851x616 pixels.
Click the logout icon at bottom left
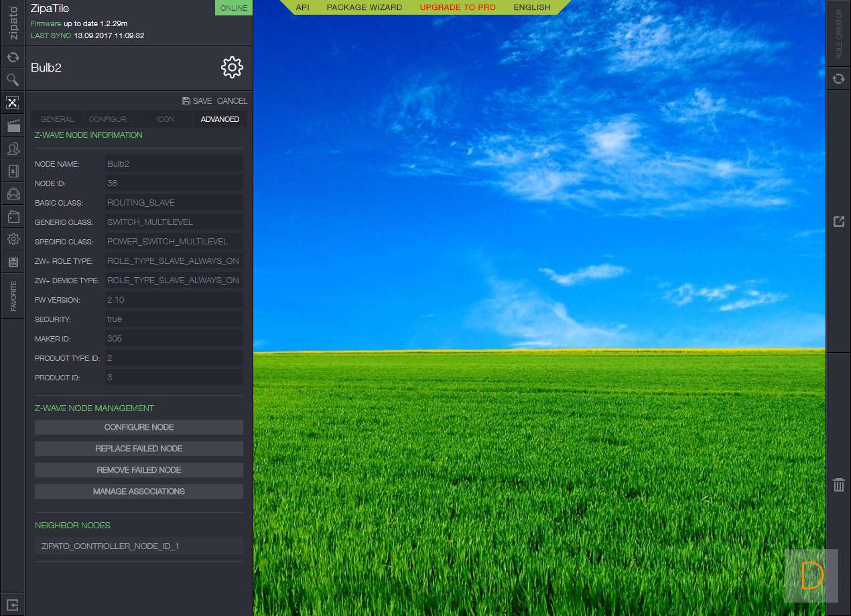[x=12, y=604]
